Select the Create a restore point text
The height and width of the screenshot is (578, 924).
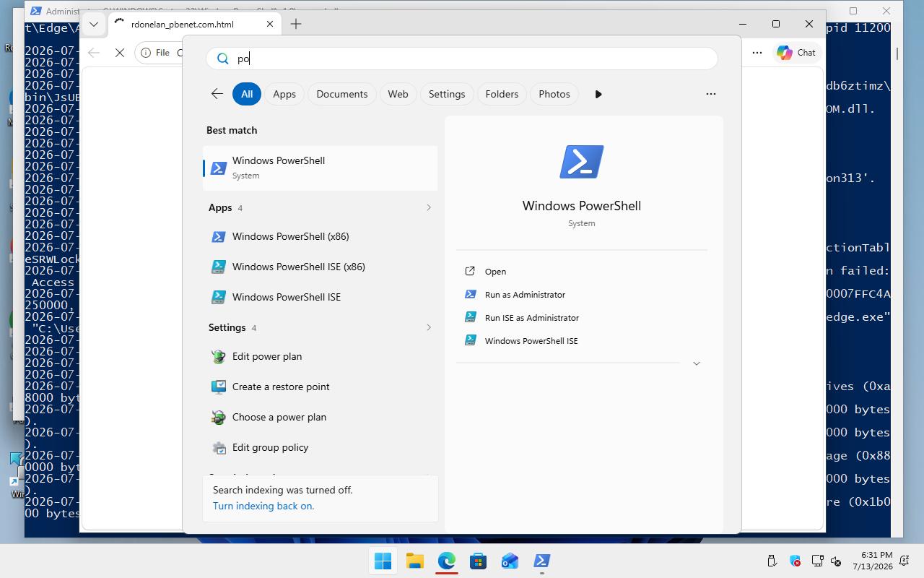click(x=281, y=387)
